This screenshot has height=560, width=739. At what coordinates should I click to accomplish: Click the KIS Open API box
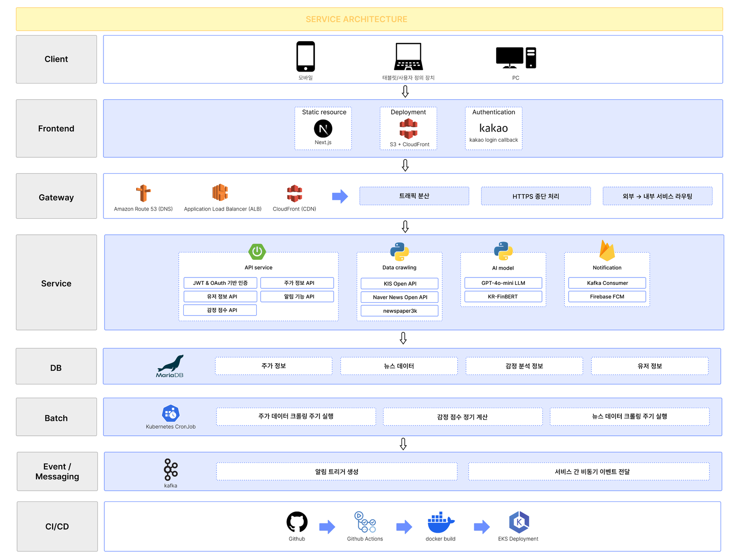click(400, 283)
